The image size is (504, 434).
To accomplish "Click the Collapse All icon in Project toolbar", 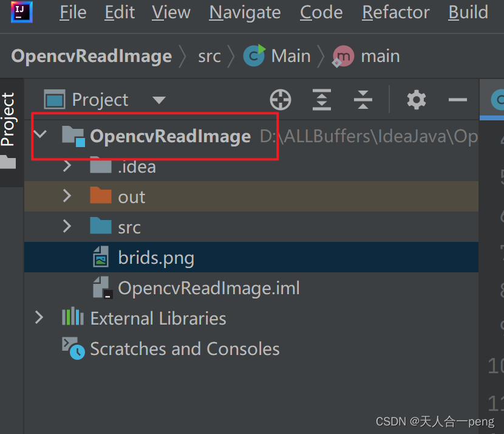I will (x=363, y=100).
